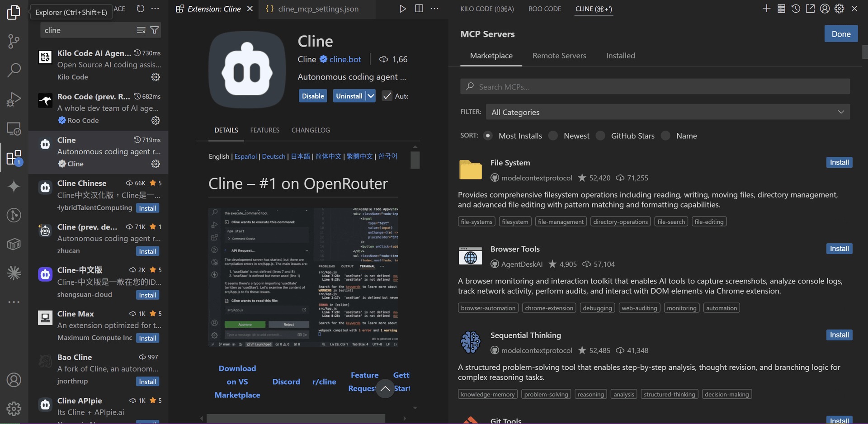Open Cline MCP servers icon
The image size is (868, 424).
click(781, 9)
